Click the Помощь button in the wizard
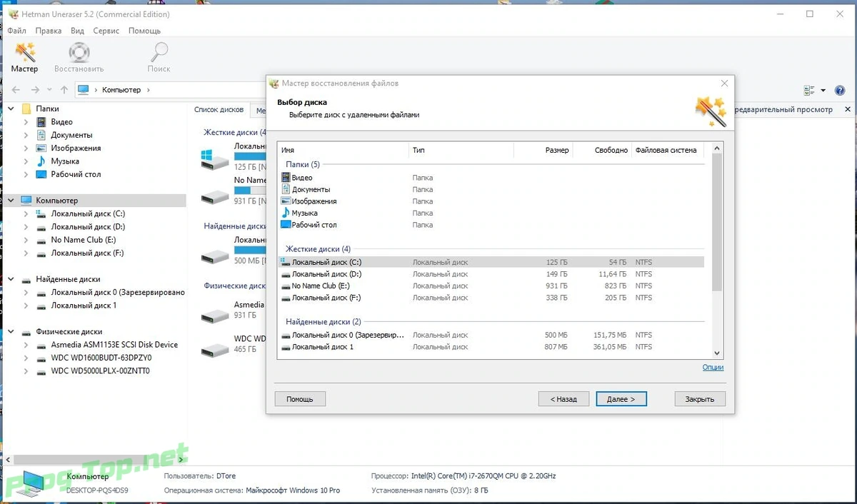Image resolution: width=857 pixels, height=504 pixels. tap(300, 399)
